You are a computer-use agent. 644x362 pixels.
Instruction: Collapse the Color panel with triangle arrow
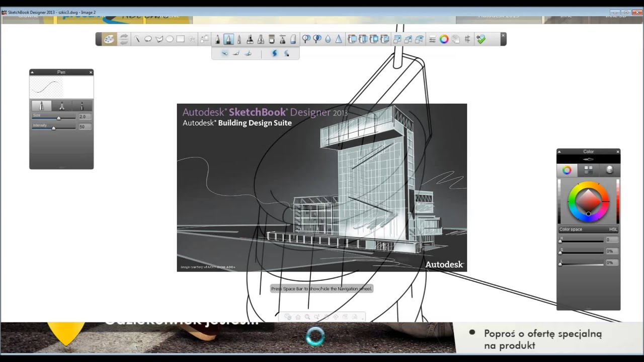click(559, 151)
